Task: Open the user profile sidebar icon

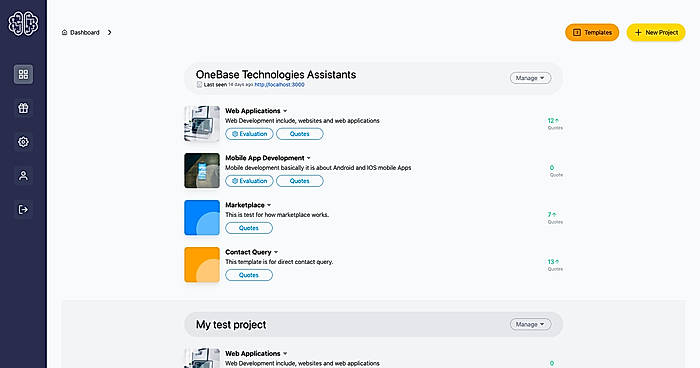Action: click(x=23, y=176)
